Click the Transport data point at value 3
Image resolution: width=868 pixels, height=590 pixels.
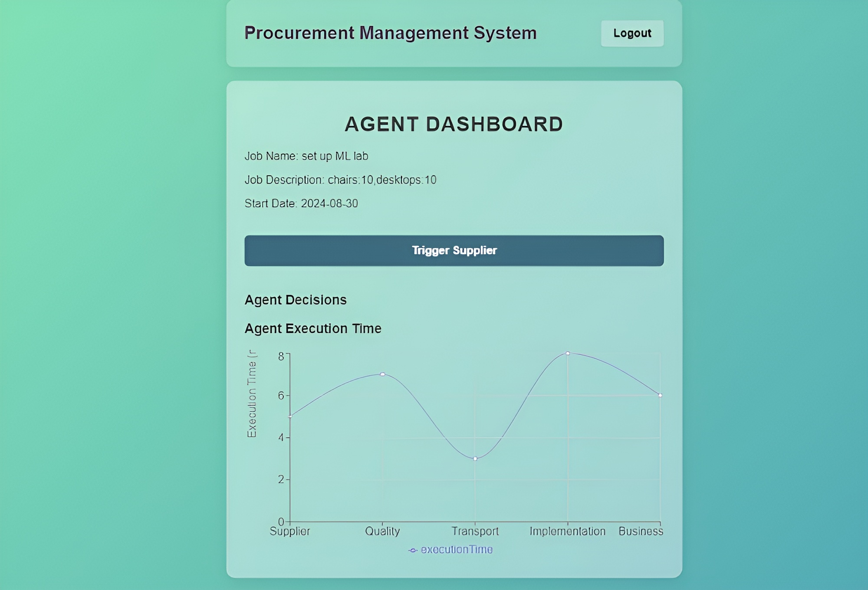(475, 459)
